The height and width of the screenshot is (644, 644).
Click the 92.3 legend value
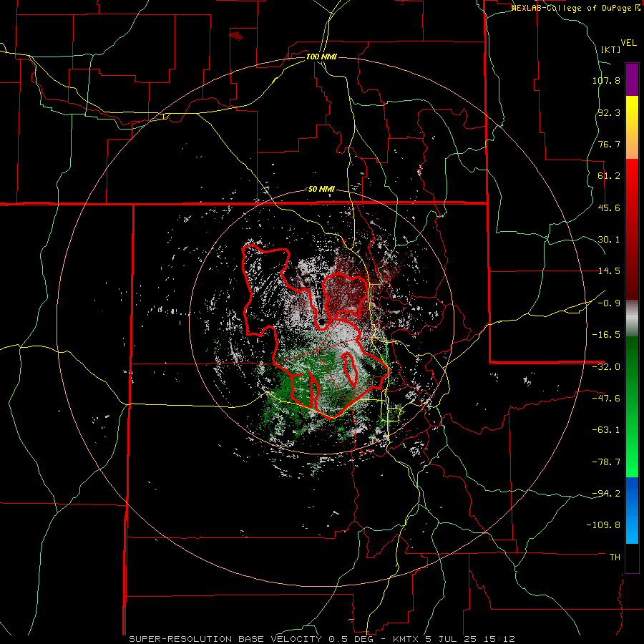tap(609, 112)
